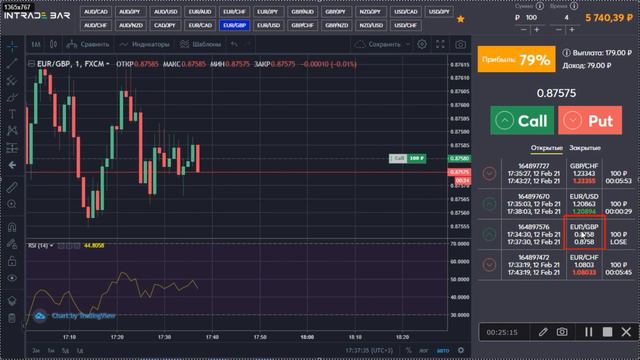Image resolution: width=640 pixels, height=360 pixels.
Task: Expand the Сохранить save dropdown arrow
Action: coord(408,44)
